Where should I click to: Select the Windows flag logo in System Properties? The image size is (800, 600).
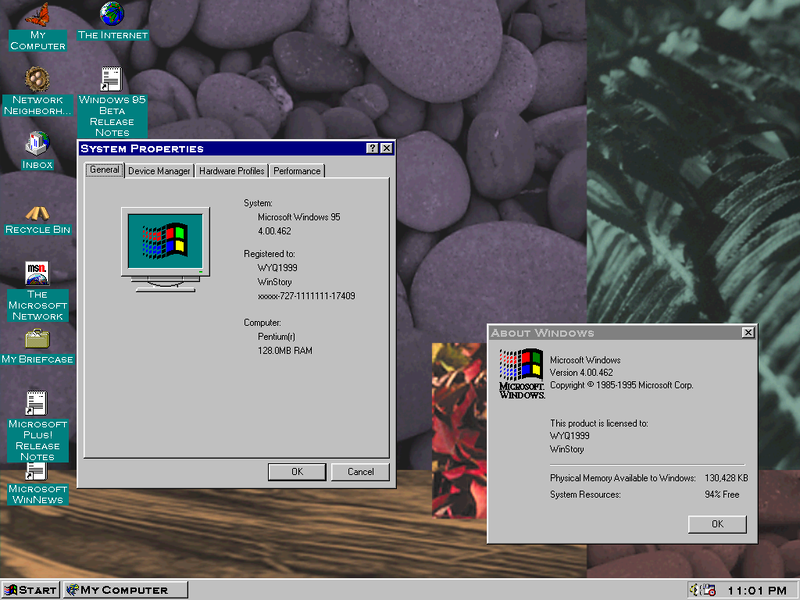tap(164, 242)
